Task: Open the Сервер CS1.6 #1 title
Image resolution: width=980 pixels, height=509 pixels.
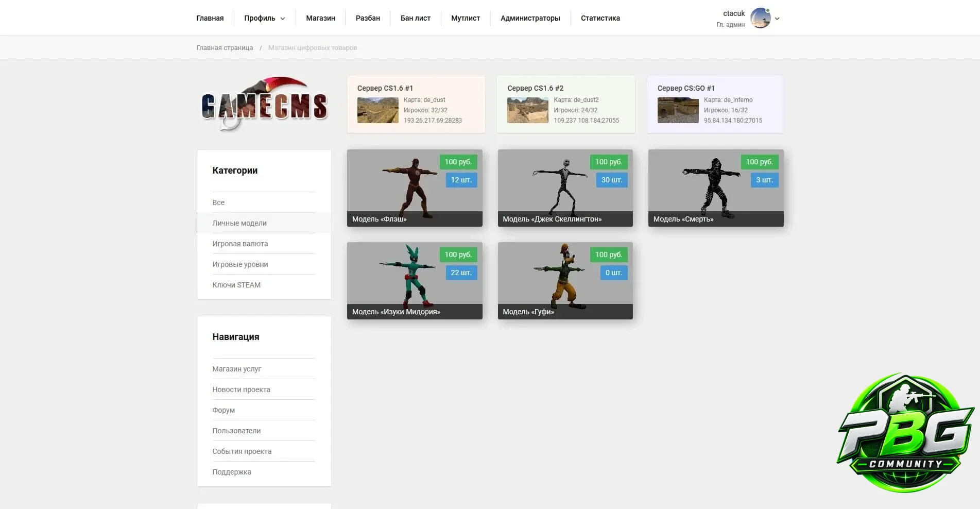Action: [x=385, y=88]
